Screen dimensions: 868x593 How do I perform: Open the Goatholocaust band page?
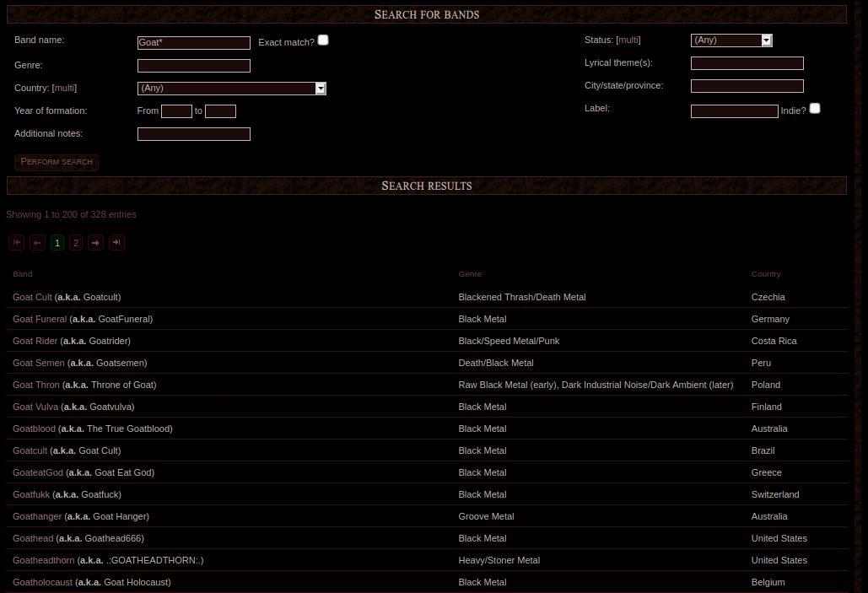tap(43, 583)
